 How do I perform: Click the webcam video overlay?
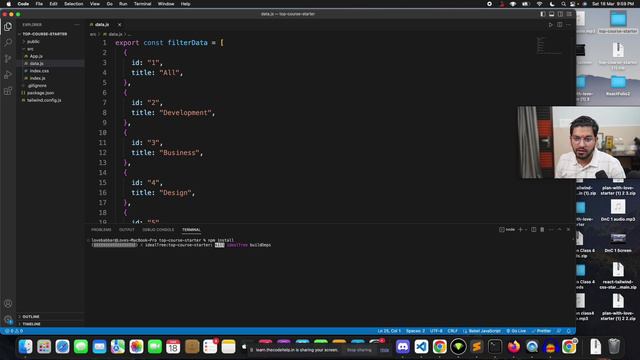click(x=578, y=142)
